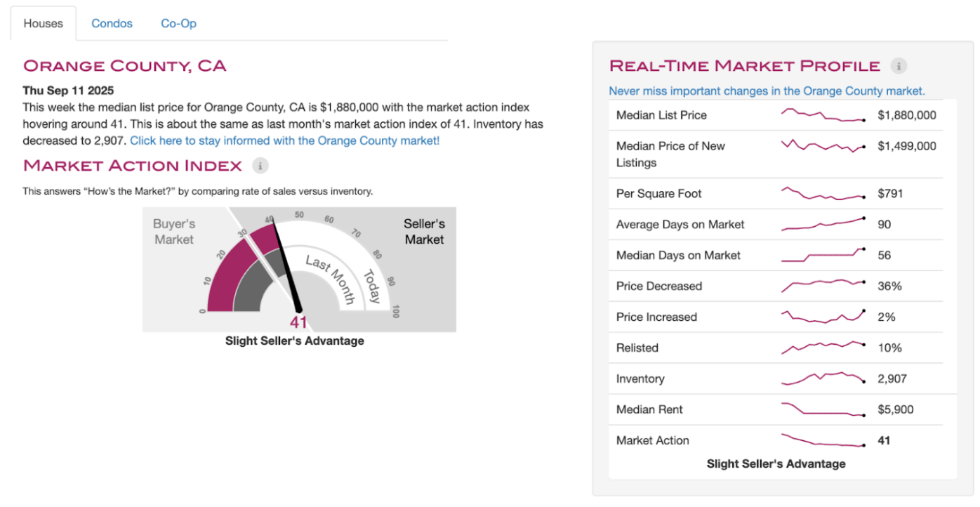980x507 pixels.
Task: Click the Per Square Foot trend sparkline
Action: coord(822,194)
